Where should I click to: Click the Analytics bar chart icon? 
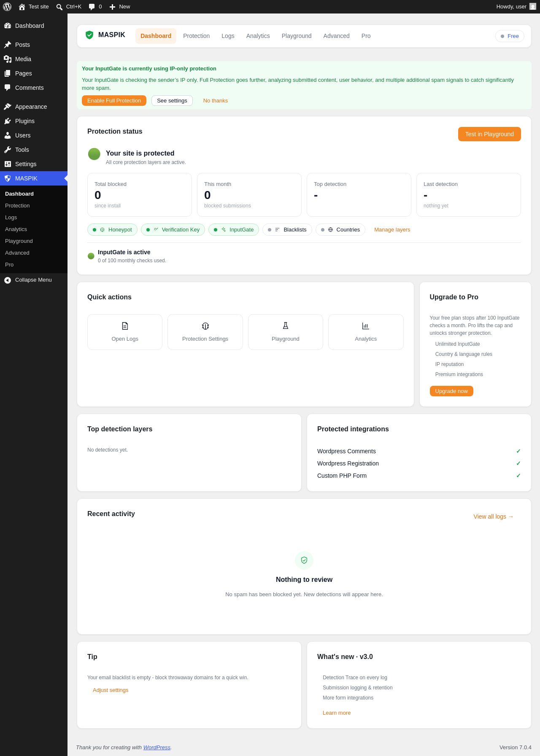point(366,326)
